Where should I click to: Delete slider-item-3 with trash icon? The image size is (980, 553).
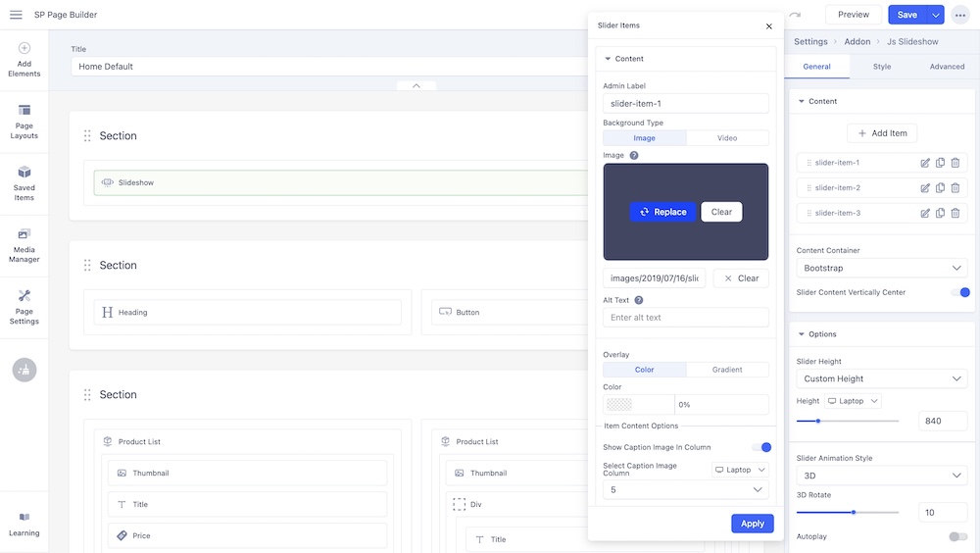(955, 213)
